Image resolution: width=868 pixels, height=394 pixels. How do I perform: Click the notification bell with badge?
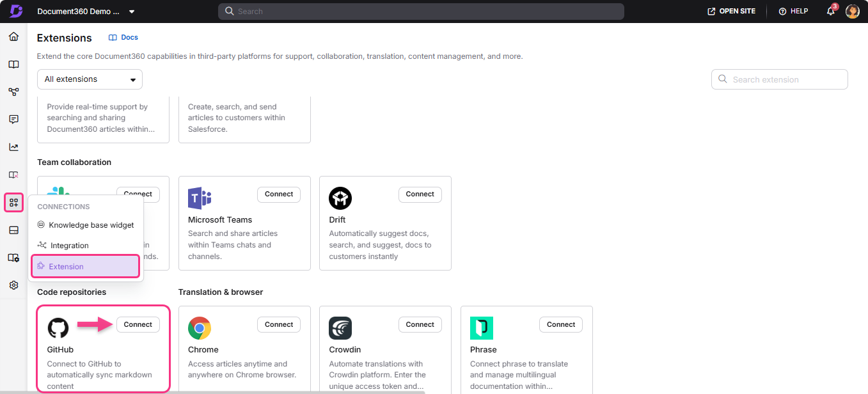point(830,11)
